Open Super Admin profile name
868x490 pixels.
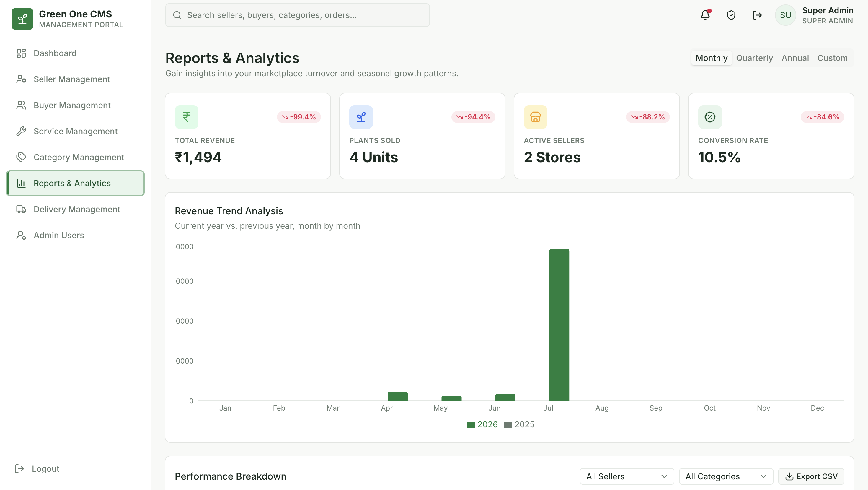828,10
